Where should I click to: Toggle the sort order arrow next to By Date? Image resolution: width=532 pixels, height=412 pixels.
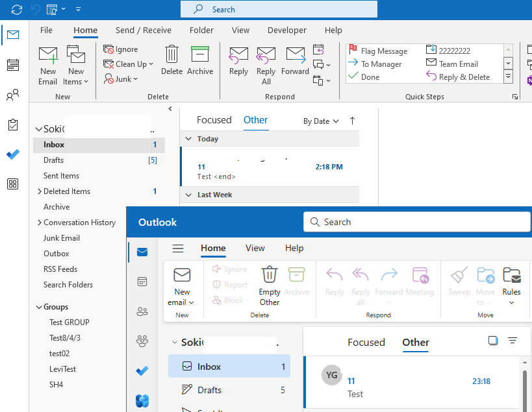click(352, 121)
